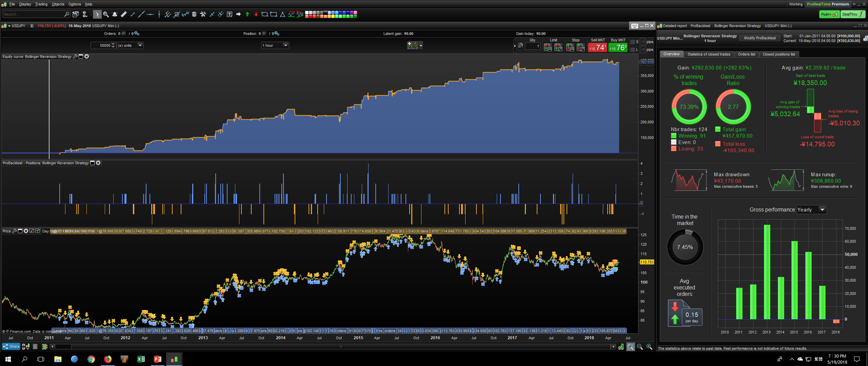
Task: Select the arrow cursor tool
Action: coord(97,14)
